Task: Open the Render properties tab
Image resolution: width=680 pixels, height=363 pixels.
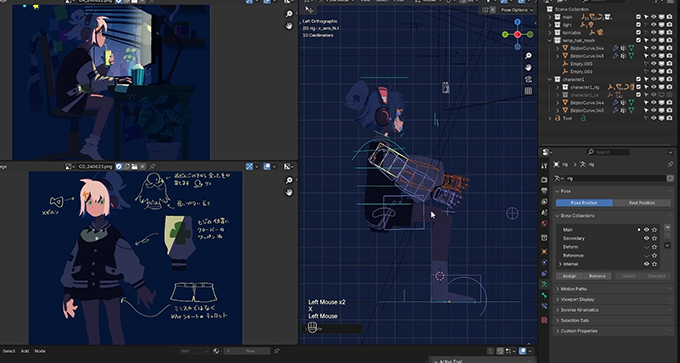Action: 544,180
